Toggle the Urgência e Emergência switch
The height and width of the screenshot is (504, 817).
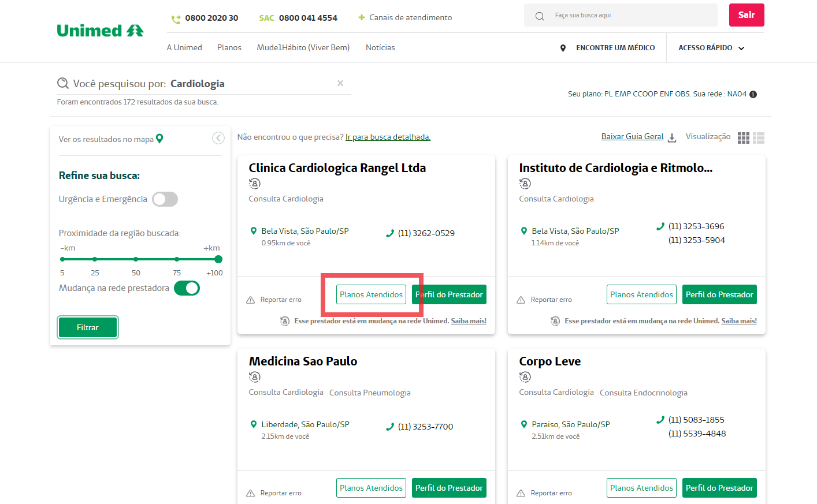click(165, 199)
